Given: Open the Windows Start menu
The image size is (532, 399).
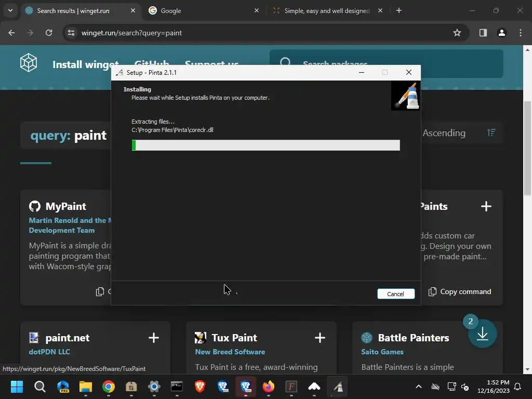Looking at the screenshot, I should tap(17, 387).
